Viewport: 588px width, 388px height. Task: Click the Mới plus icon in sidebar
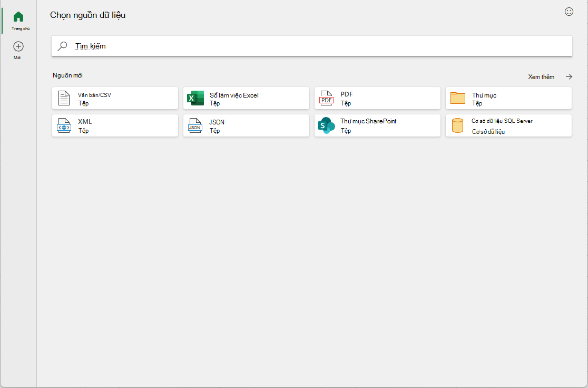pos(18,46)
